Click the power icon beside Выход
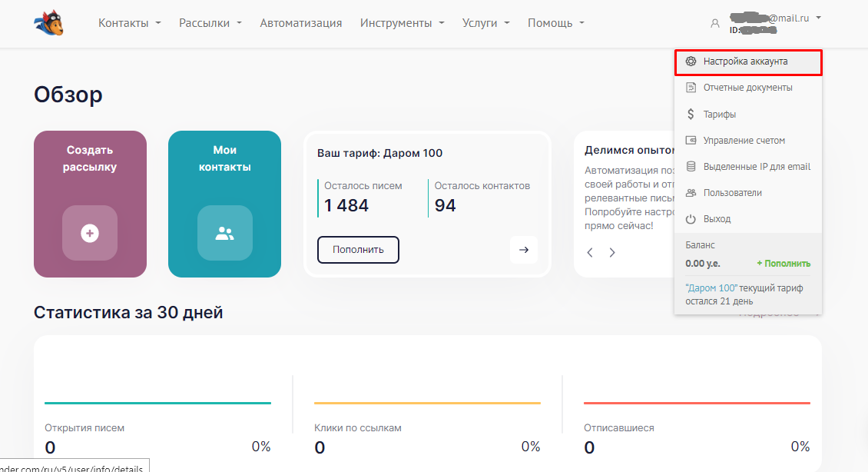Image resolution: width=868 pixels, height=472 pixels. [x=691, y=219]
